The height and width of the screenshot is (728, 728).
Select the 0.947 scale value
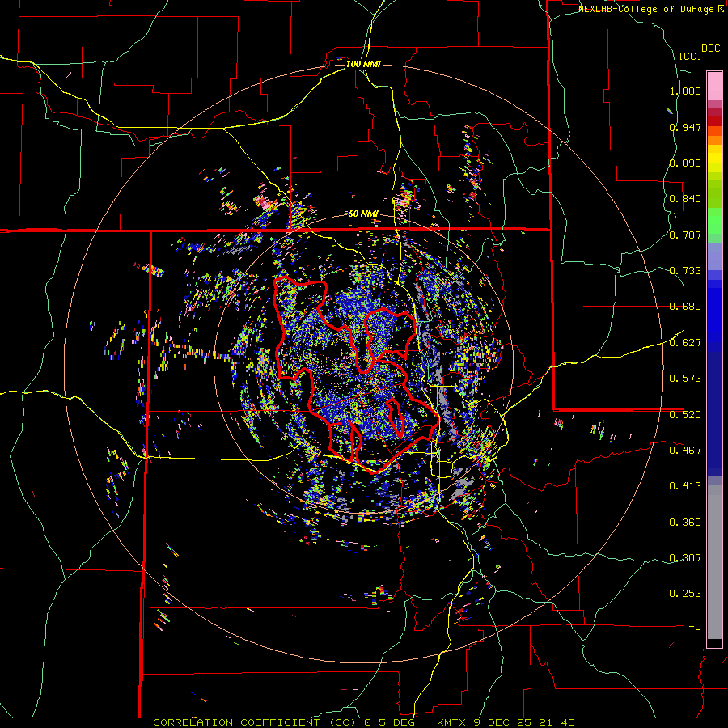685,127
